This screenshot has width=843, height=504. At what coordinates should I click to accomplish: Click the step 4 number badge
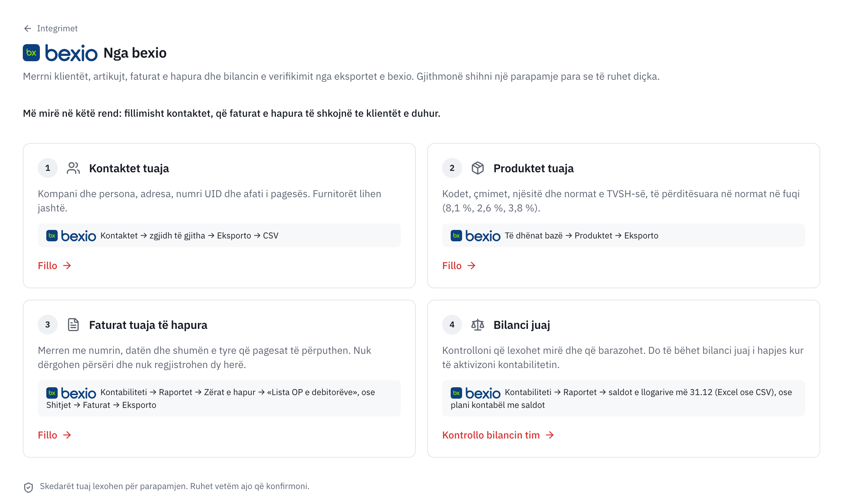tap(452, 325)
